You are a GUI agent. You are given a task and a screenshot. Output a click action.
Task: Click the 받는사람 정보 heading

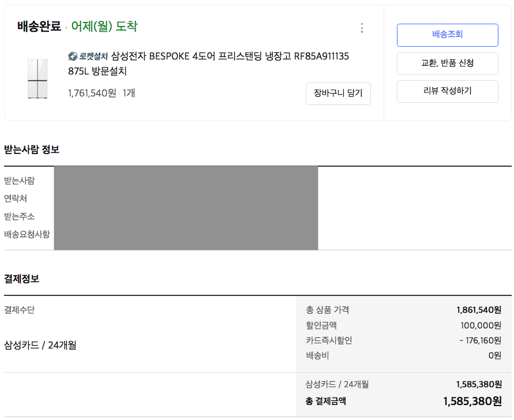click(x=32, y=149)
